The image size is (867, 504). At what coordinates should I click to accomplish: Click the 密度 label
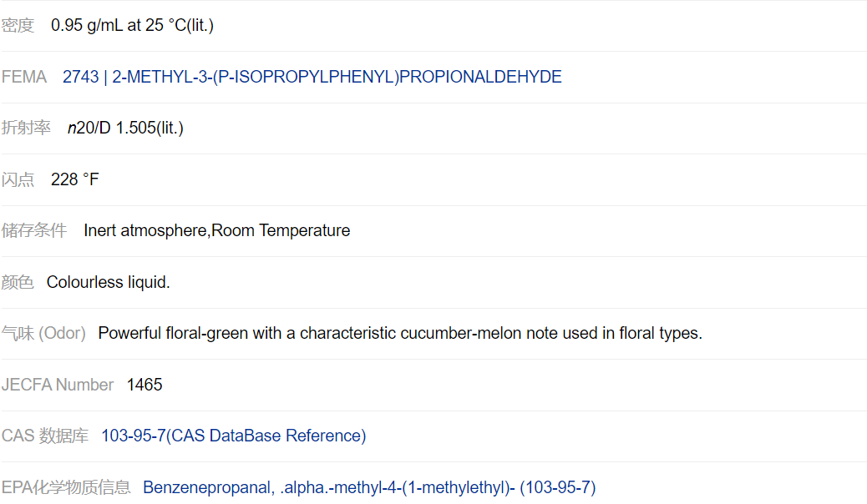[x=18, y=26]
